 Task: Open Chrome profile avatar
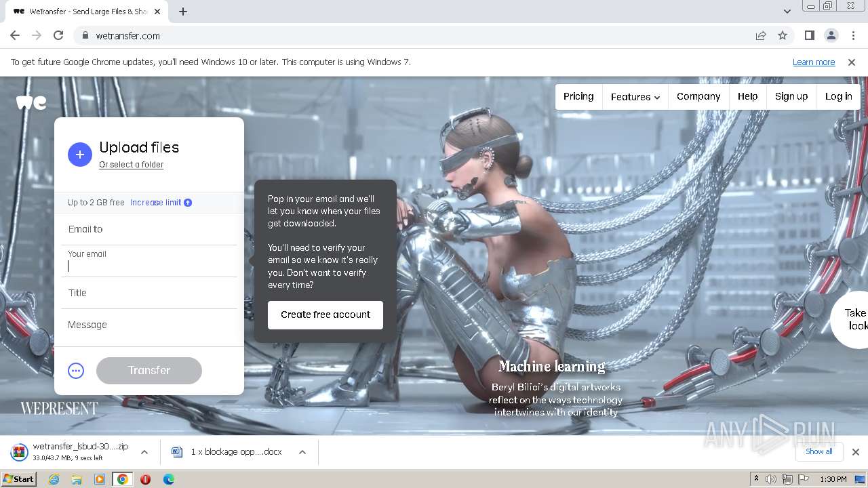pos(831,35)
